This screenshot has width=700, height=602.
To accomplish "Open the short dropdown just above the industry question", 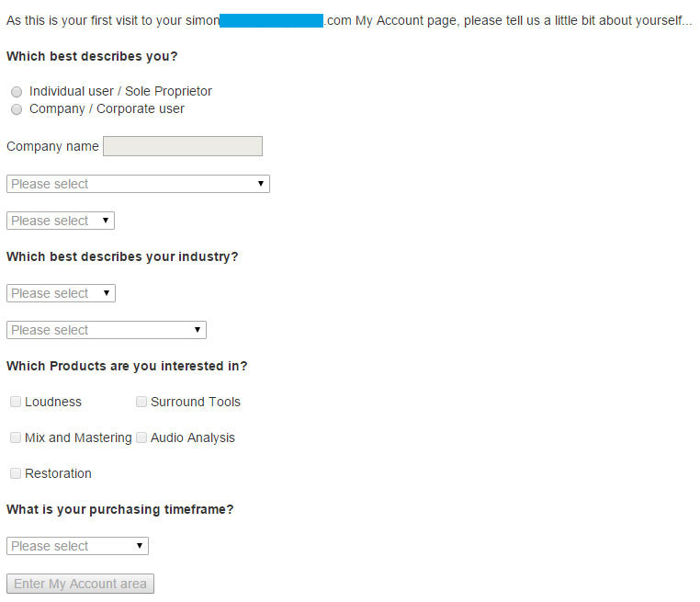I will [x=61, y=221].
